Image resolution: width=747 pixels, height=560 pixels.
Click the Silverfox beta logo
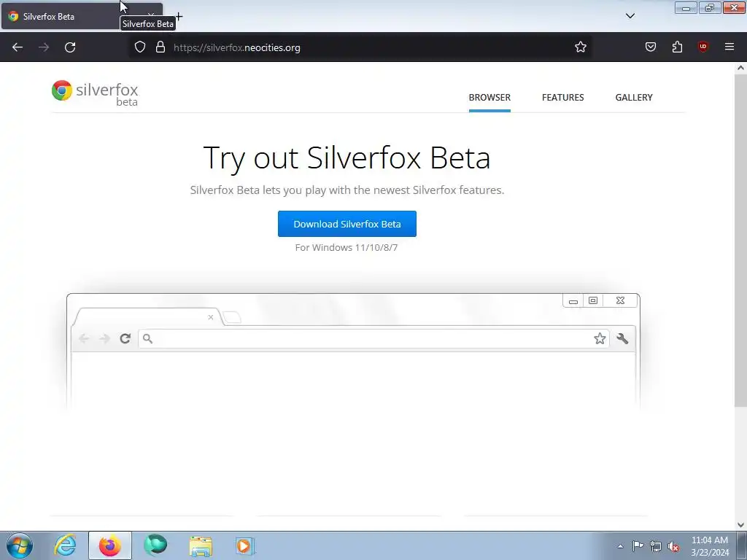[95, 93]
